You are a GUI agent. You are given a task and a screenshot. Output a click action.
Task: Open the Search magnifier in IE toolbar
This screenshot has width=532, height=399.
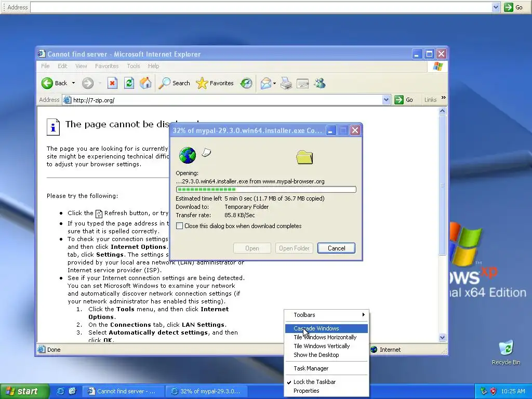pyautogui.click(x=175, y=83)
